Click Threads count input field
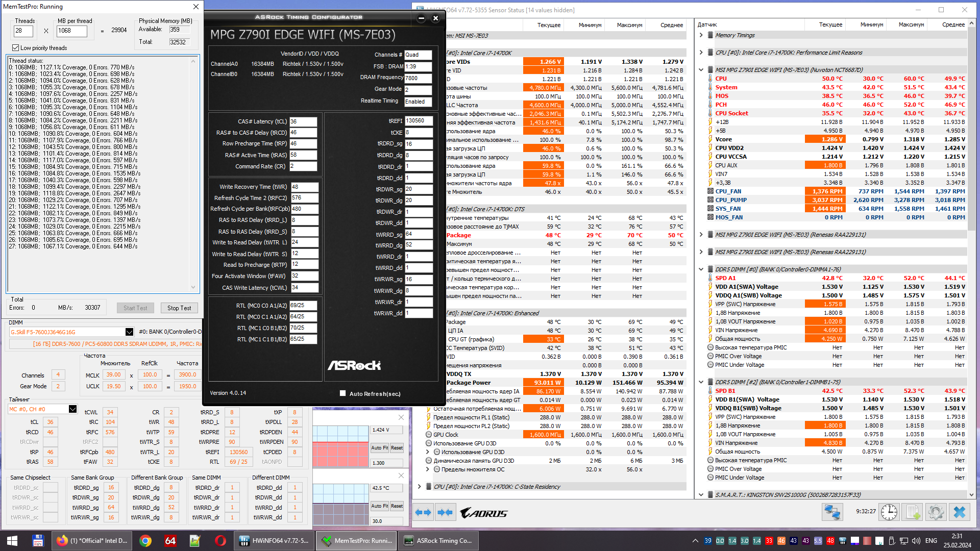Image resolution: width=980 pixels, height=551 pixels. tap(23, 31)
